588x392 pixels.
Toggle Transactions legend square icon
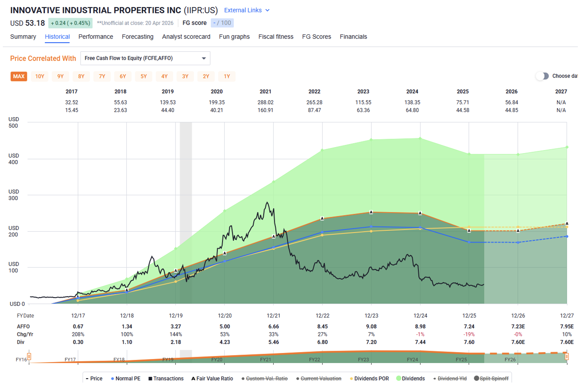pos(150,379)
